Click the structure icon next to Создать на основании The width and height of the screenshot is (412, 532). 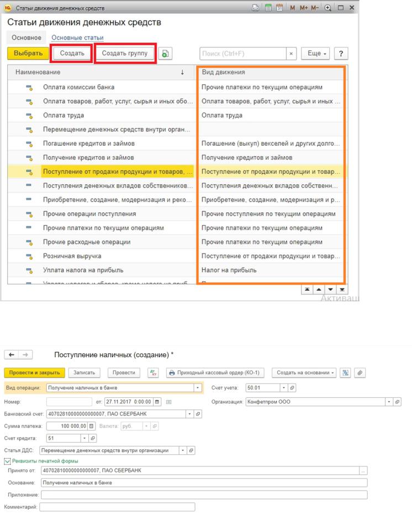(x=345, y=373)
